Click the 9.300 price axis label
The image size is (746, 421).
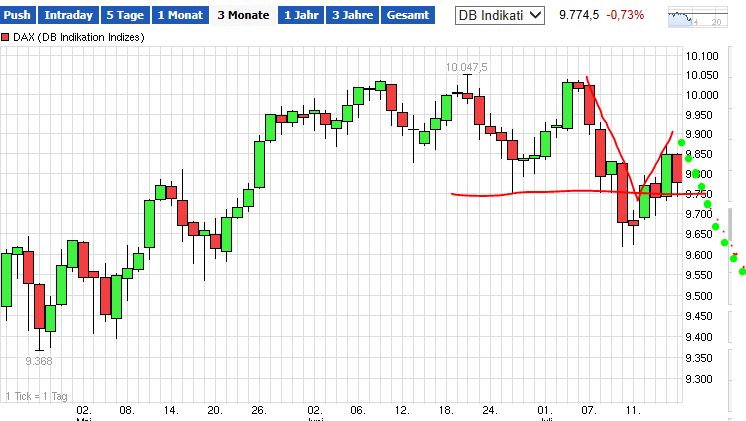click(x=699, y=379)
